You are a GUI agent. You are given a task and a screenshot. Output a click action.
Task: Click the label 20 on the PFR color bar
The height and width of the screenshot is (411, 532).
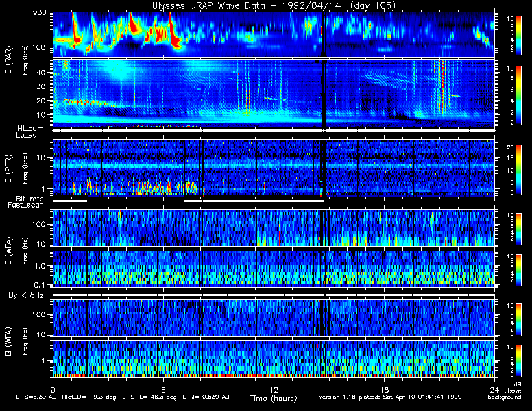[510, 147]
